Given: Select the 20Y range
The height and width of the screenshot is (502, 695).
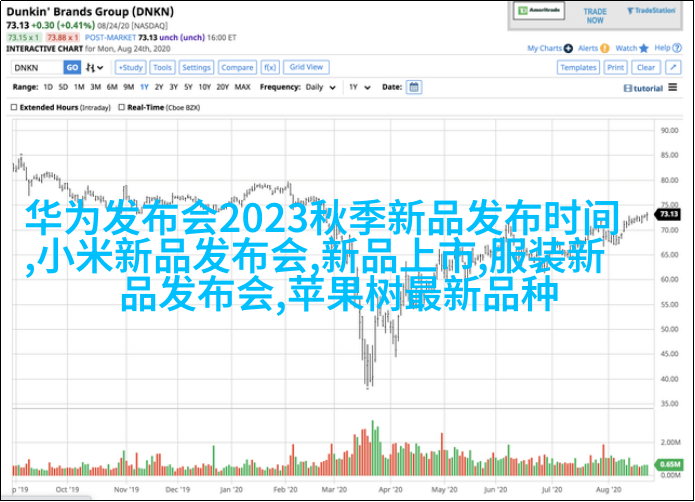Looking at the screenshot, I should tap(223, 87).
